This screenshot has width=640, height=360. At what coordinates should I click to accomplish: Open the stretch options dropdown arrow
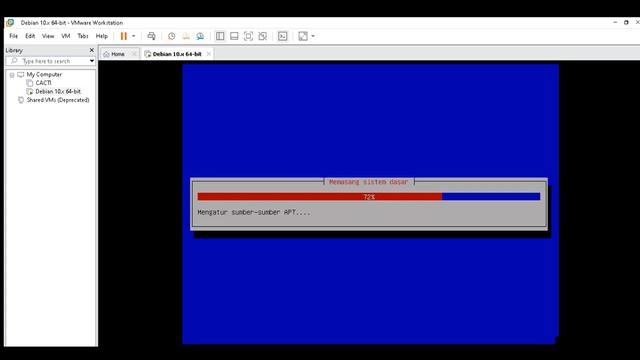(x=313, y=36)
